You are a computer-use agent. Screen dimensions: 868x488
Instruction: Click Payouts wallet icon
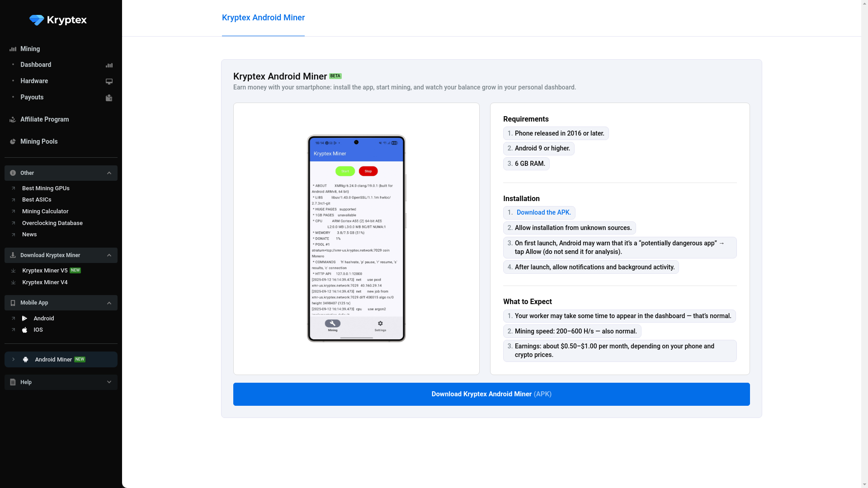tap(109, 98)
